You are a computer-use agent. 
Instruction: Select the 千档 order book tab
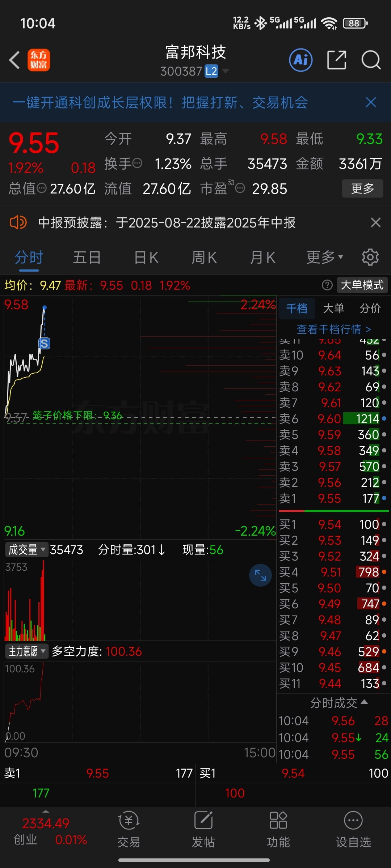pyautogui.click(x=297, y=309)
